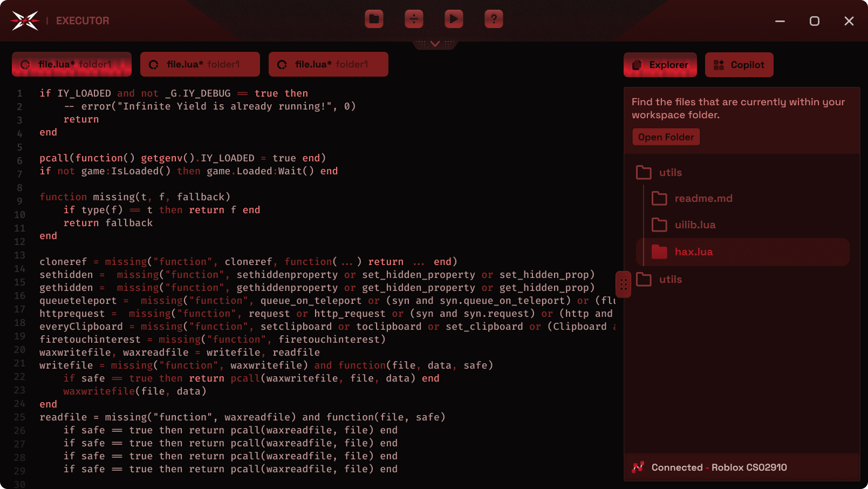The width and height of the screenshot is (868, 489).
Task: Click the divide symbol toolbar icon
Action: [414, 19]
